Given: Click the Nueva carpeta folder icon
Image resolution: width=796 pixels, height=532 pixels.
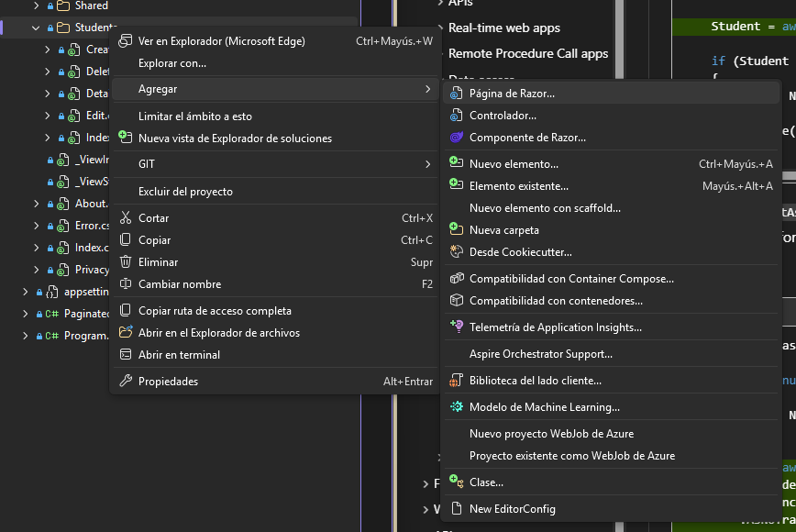Looking at the screenshot, I should coord(457,229).
